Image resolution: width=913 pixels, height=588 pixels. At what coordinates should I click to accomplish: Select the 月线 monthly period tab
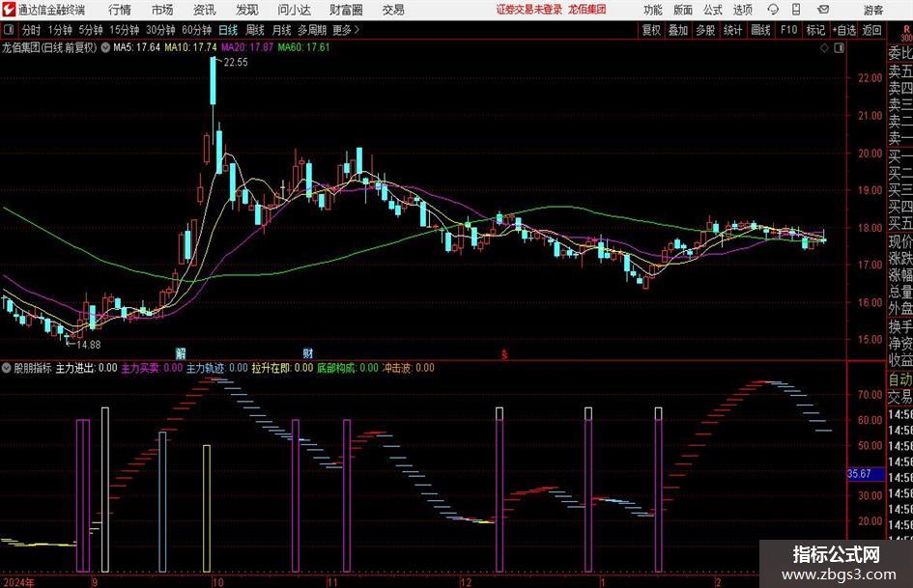point(282,30)
